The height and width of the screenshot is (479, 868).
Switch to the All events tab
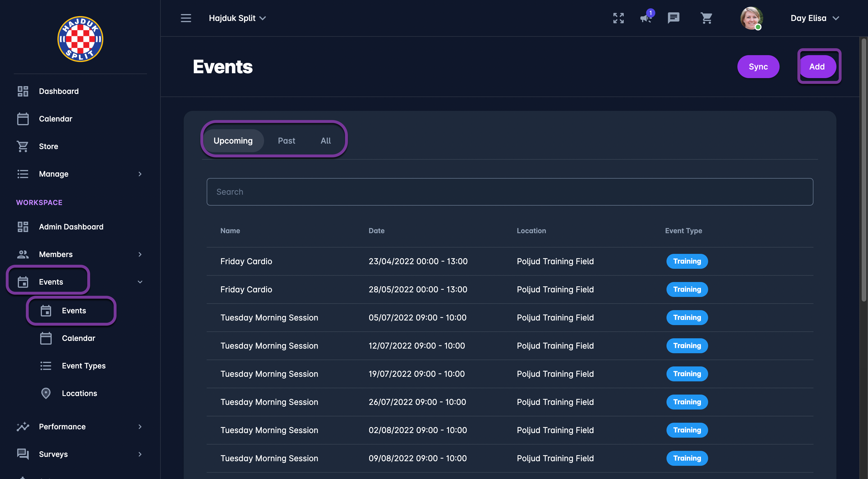point(325,140)
